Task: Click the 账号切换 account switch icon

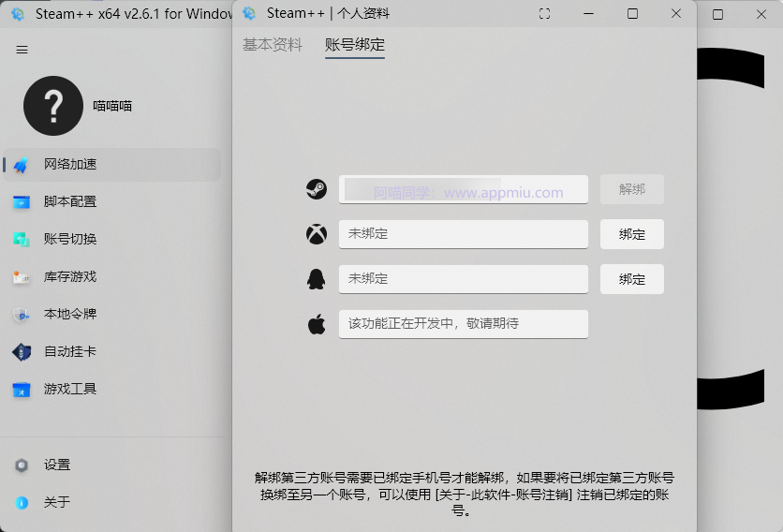Action: pos(21,239)
